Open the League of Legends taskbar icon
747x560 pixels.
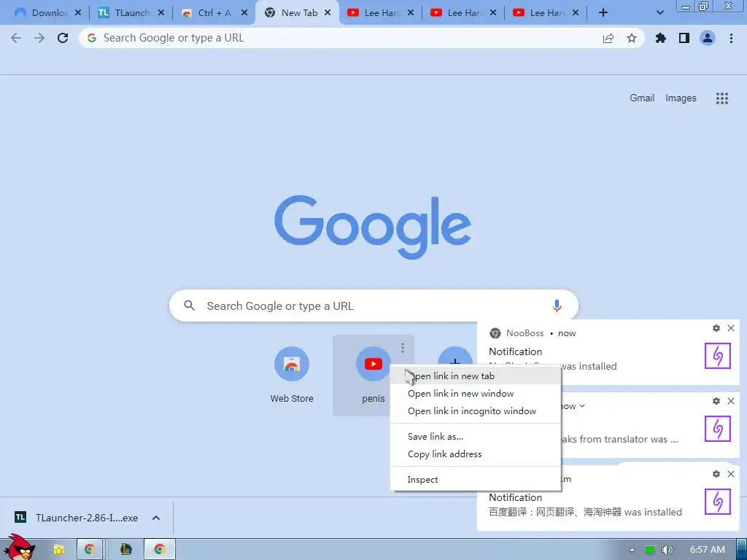tap(125, 550)
